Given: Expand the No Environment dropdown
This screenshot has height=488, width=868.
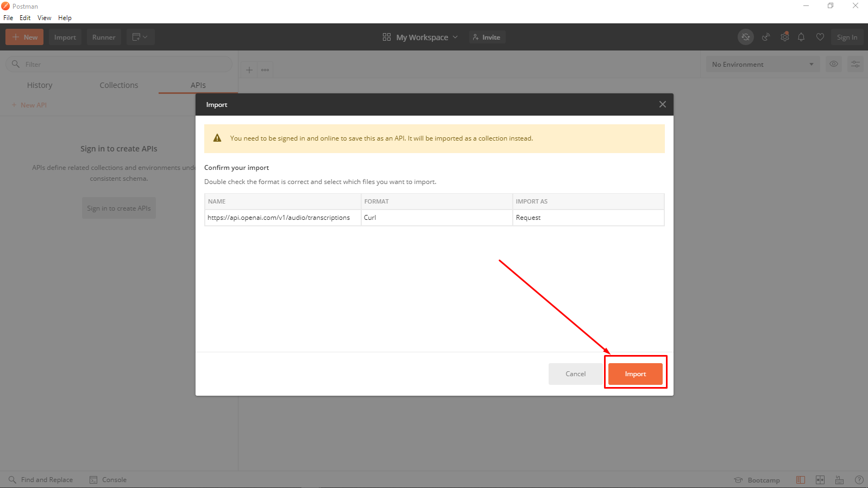Looking at the screenshot, I should tap(763, 64).
